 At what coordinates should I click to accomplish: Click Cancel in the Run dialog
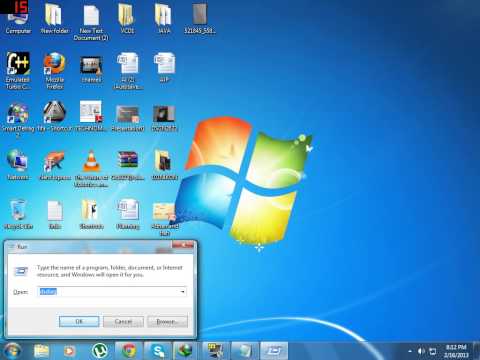[x=123, y=321]
